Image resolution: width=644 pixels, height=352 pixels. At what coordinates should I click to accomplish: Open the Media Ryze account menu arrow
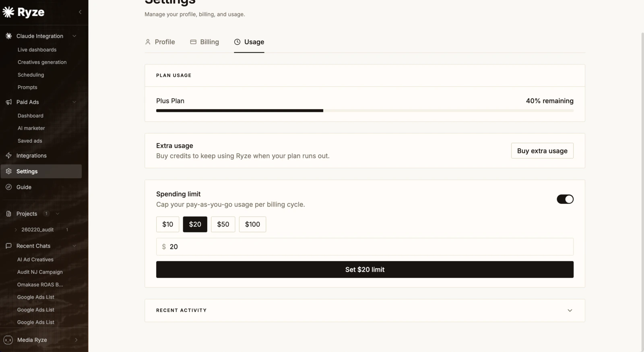(76, 340)
